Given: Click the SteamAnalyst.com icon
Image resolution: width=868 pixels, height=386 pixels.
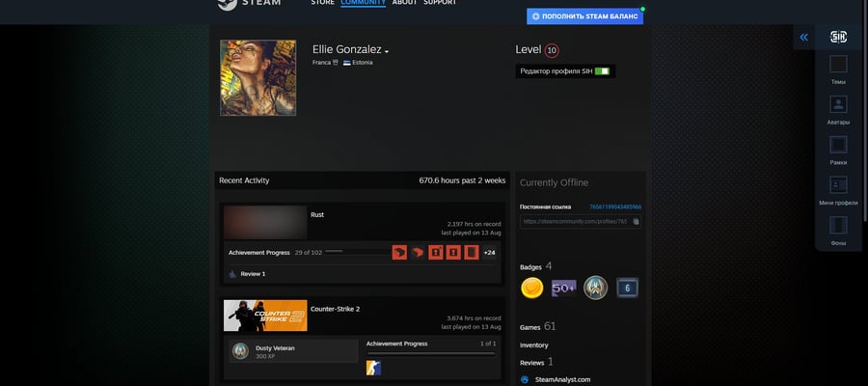Looking at the screenshot, I should [525, 380].
